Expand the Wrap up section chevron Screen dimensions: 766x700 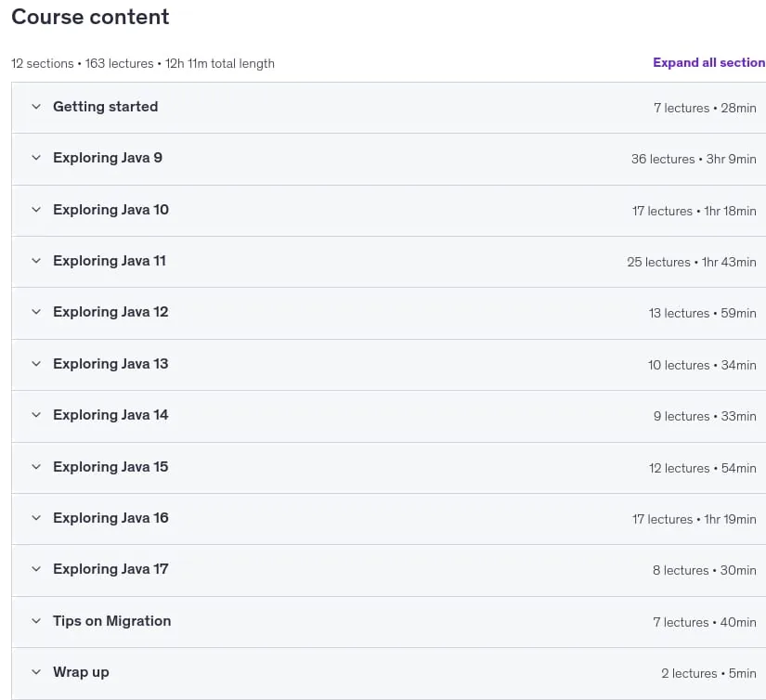click(36, 671)
